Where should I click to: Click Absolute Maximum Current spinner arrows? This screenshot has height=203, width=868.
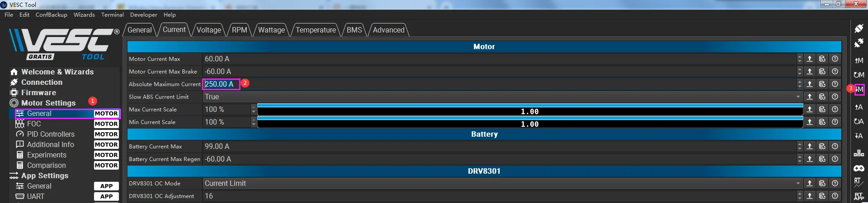pos(799,84)
